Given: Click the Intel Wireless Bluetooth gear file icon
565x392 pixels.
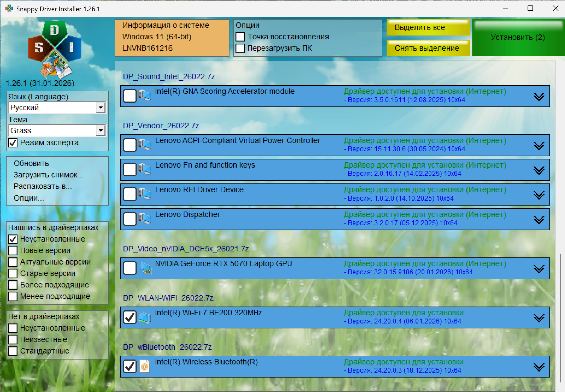Looking at the screenshot, I should tap(145, 366).
